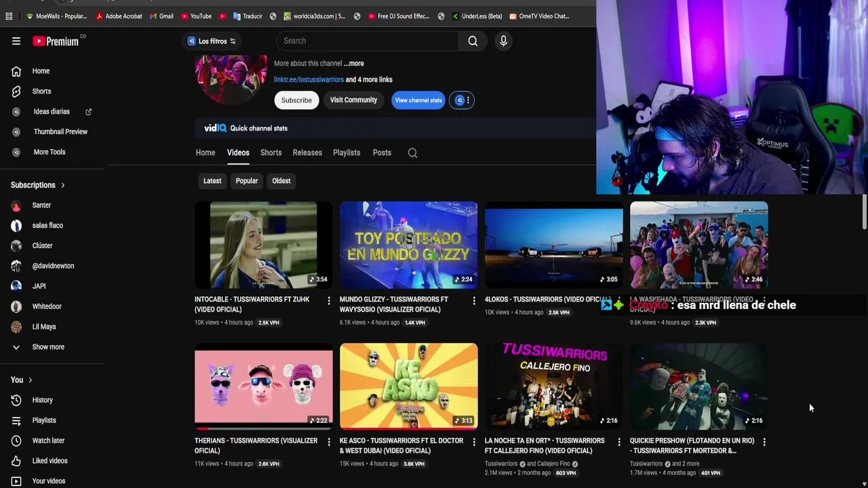This screenshot has width=868, height=488.
Task: Open the INTOCABLE video thumbnail
Action: point(263,245)
